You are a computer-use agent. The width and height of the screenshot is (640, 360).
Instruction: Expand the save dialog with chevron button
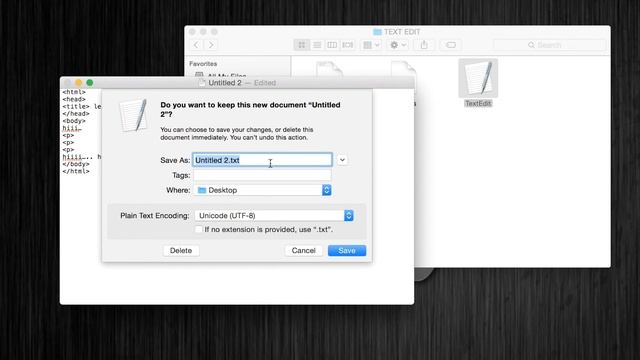342,160
